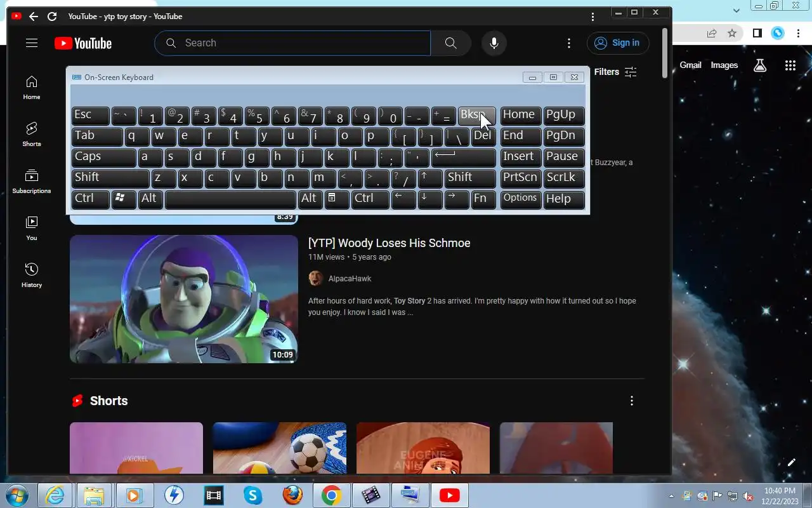812x508 pixels.
Task: Click the Bksp key on the on-screen keyboard
Action: pyautogui.click(x=476, y=116)
